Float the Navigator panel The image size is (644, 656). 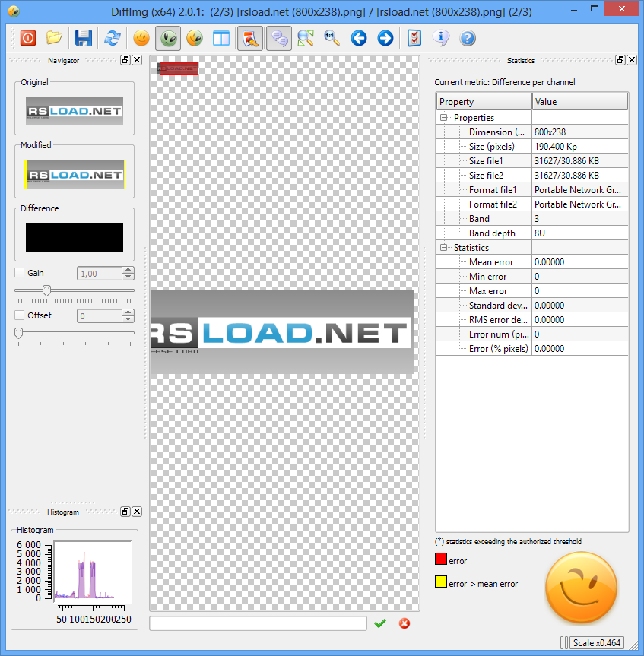point(125,60)
